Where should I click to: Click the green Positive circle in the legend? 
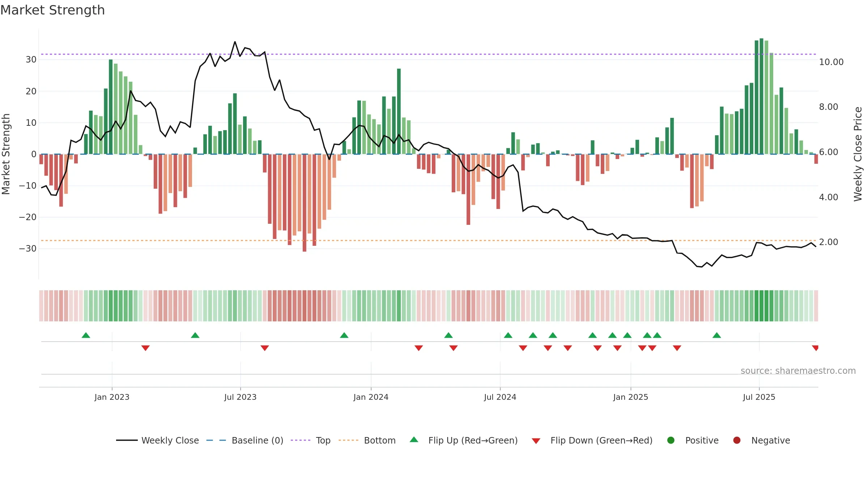671,440
